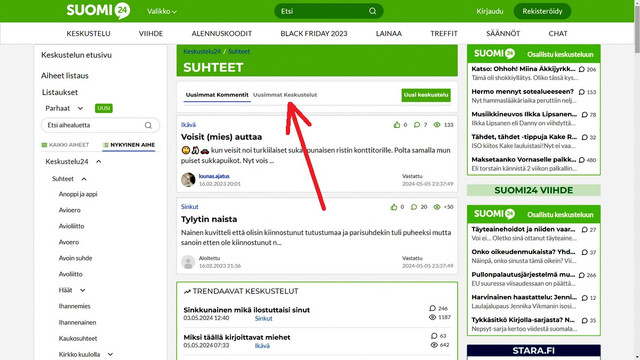640x360 pixels.
Task: Open Sinkkunainen mikä ilostuttaisi sinut thread
Action: point(247,310)
